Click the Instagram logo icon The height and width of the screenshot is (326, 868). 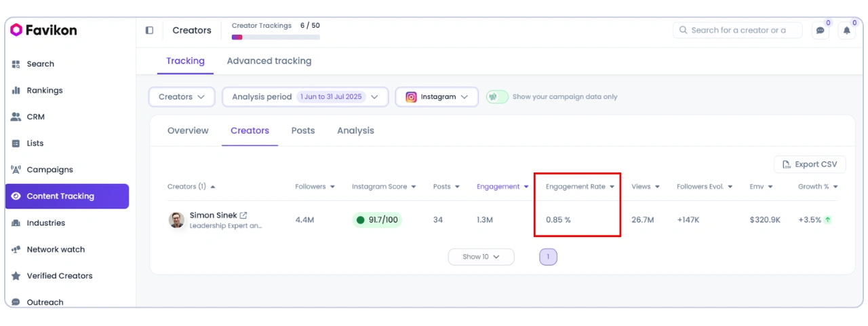click(x=411, y=97)
